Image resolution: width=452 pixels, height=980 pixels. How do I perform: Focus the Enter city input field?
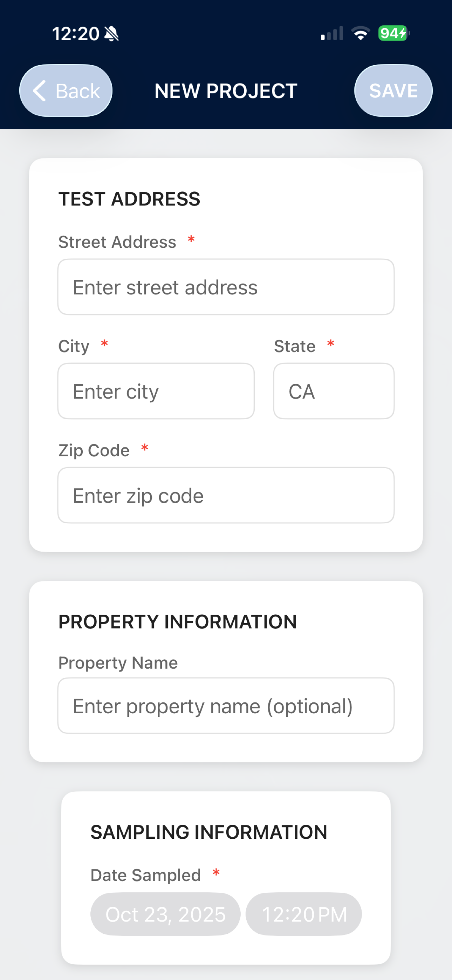tap(156, 391)
